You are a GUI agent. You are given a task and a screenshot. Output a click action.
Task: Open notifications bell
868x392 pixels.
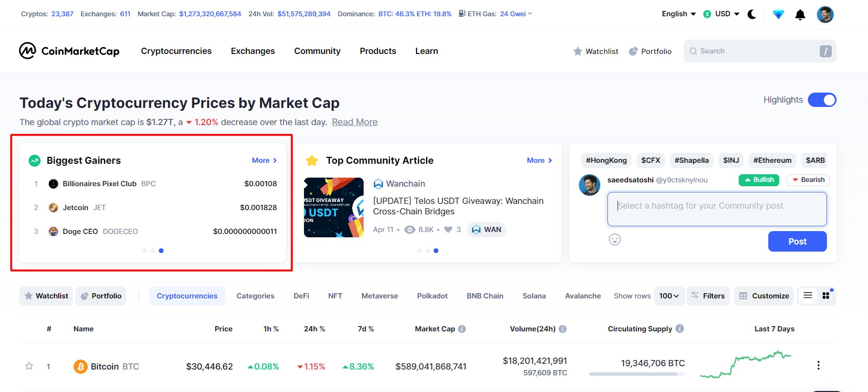800,15
